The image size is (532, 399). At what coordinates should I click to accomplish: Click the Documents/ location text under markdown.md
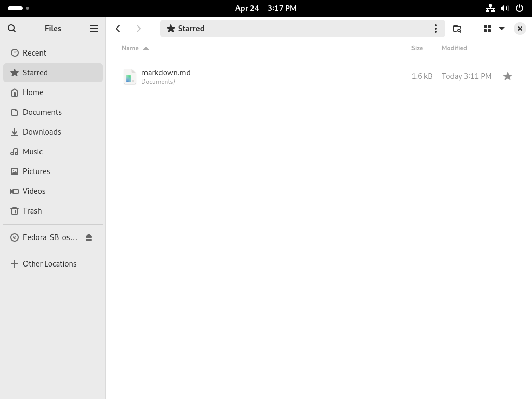coord(158,82)
